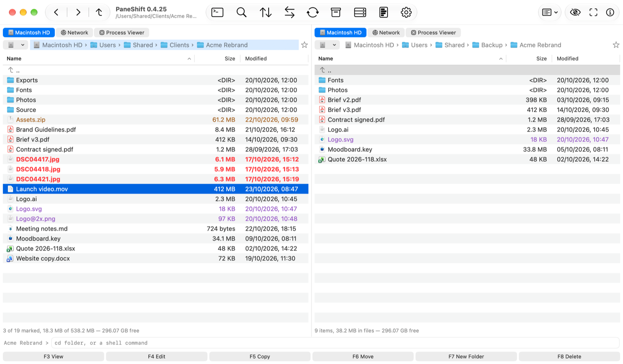This screenshot has width=623, height=364.
Task: Select right pane Macintosh HD tab
Action: pos(340,33)
